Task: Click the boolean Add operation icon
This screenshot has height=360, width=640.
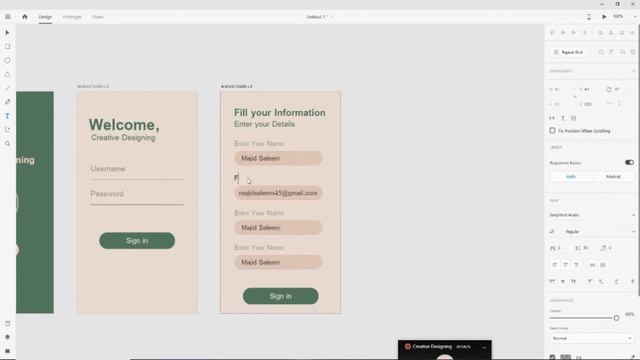Action: click(x=601, y=52)
